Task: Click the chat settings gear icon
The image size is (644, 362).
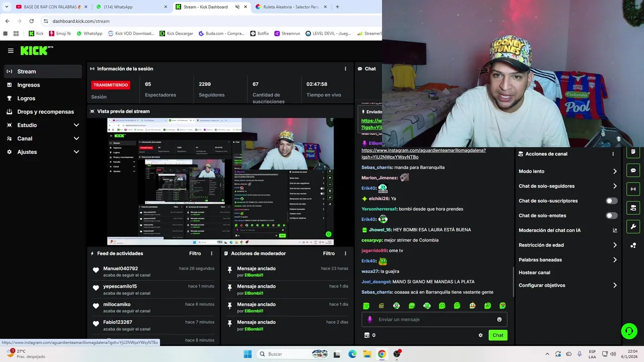Action: [480, 335]
